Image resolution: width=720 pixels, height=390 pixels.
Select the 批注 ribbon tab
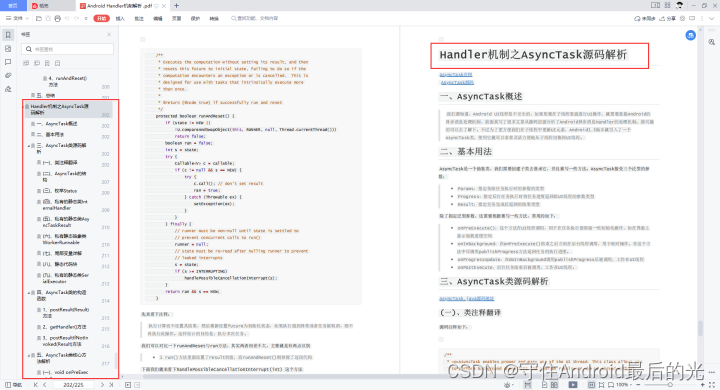[139, 18]
